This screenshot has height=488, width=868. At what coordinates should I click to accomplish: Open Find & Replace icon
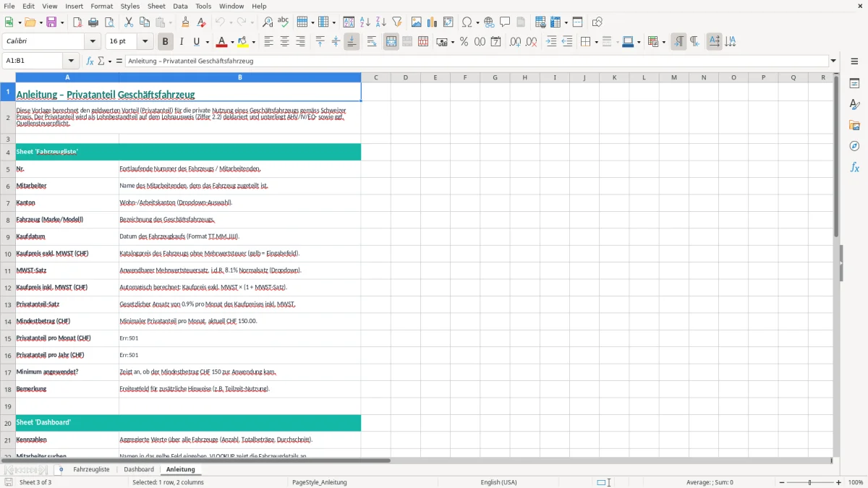268,22
